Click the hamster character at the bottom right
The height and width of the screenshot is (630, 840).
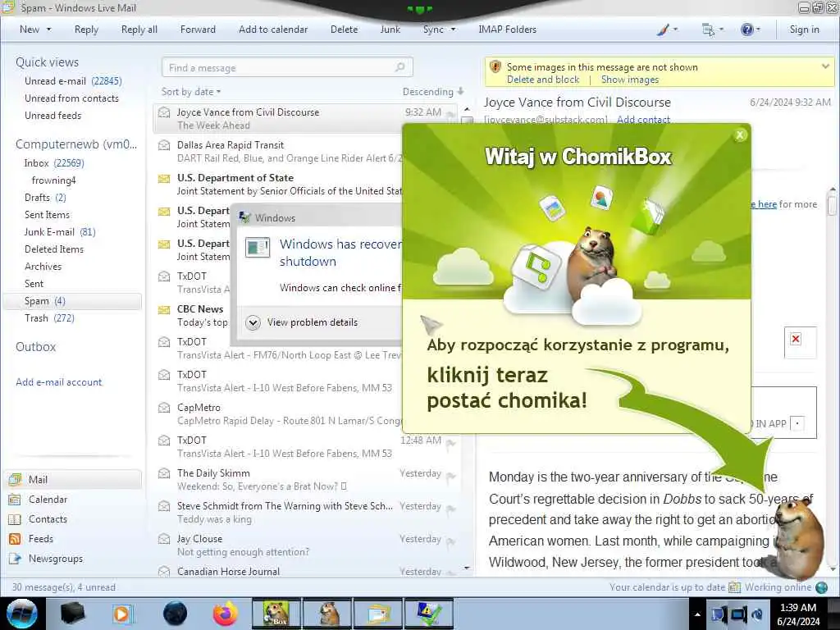coord(799,538)
